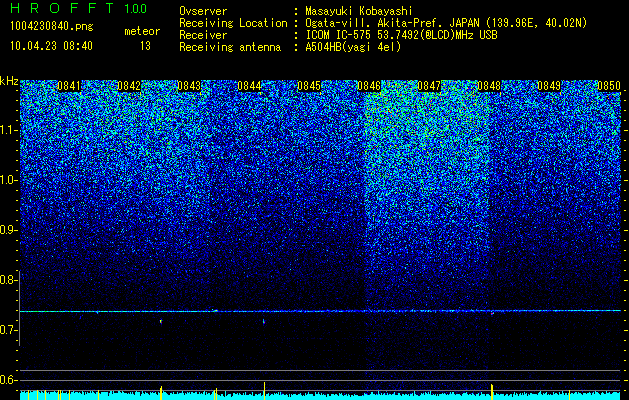The height and width of the screenshot is (400, 629).
Task: Click the 1.0 frequency axis label
Action: click(x=8, y=180)
